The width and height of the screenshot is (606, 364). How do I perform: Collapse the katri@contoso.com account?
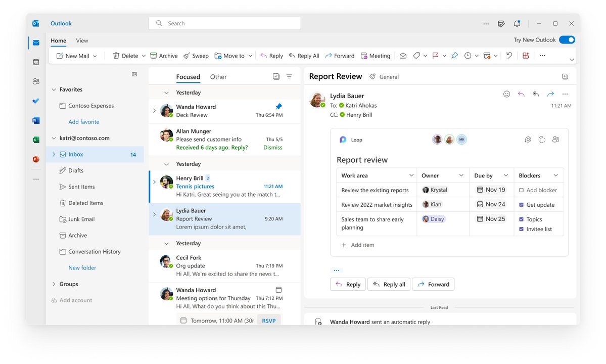point(54,139)
